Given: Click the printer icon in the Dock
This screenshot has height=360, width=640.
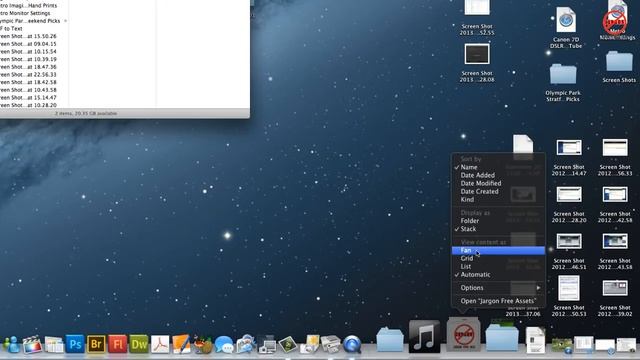Looking at the screenshot, I should (331, 344).
